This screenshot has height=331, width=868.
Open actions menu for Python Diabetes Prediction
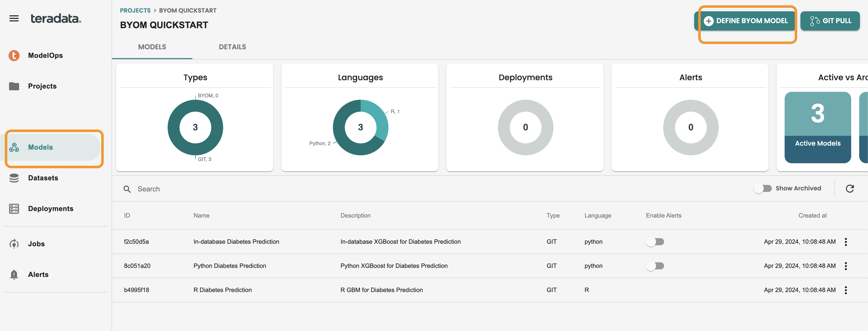(846, 266)
